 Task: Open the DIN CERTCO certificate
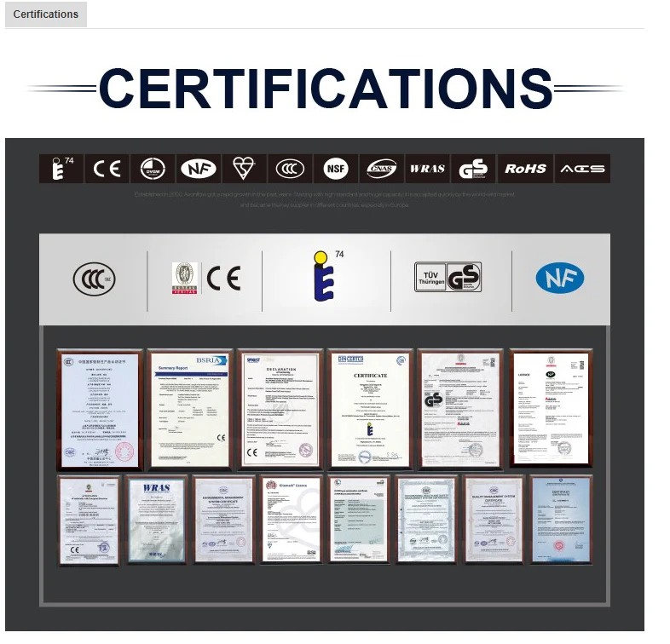click(x=370, y=410)
